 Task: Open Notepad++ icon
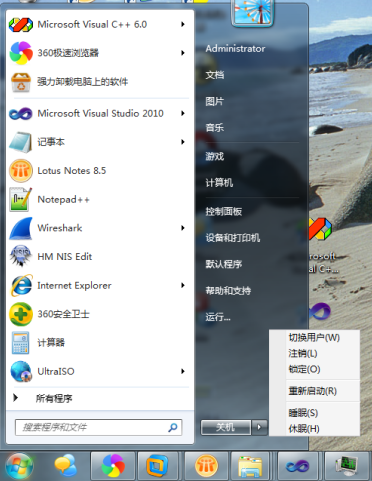21,200
